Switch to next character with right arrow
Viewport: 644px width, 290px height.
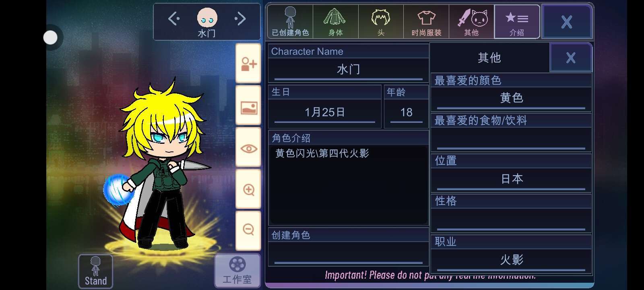240,19
